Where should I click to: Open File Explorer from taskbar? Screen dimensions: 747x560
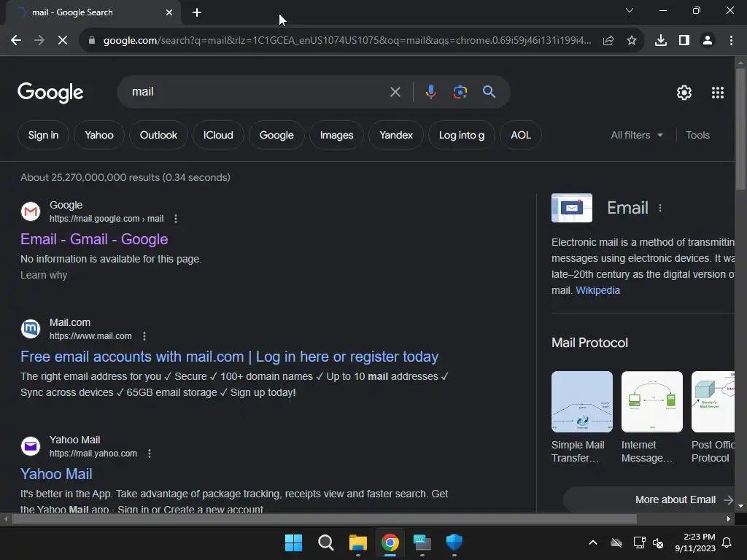(x=357, y=542)
